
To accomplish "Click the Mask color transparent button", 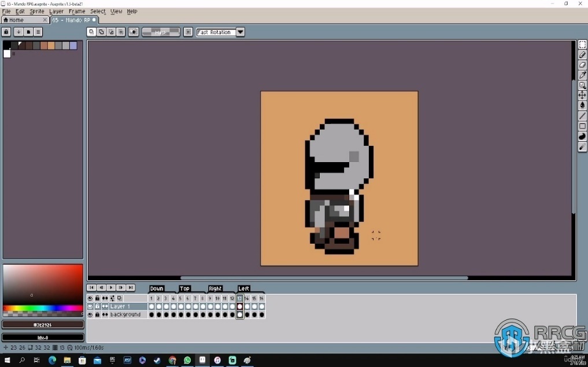I will tap(161, 32).
